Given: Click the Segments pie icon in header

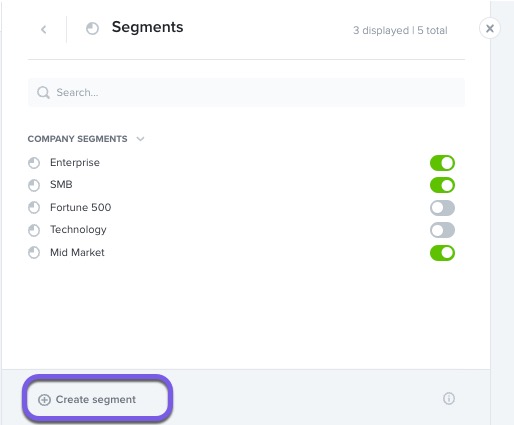Looking at the screenshot, I should [x=92, y=28].
